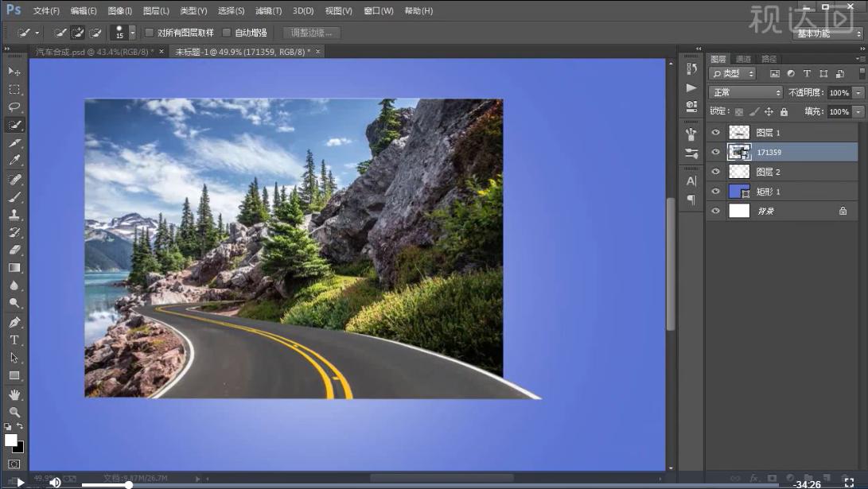The image size is (868, 489).
Task: Open the 基本功能 workspace dropdown
Action: (827, 33)
